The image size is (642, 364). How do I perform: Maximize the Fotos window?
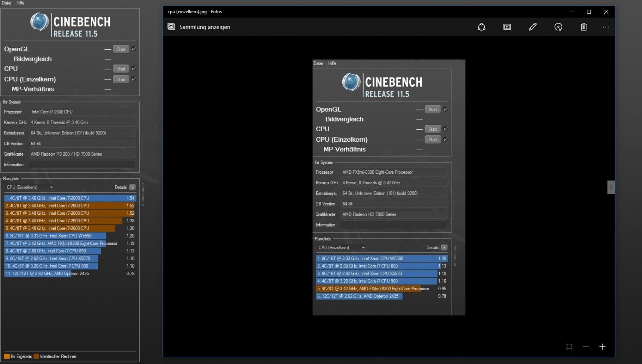pos(589,12)
